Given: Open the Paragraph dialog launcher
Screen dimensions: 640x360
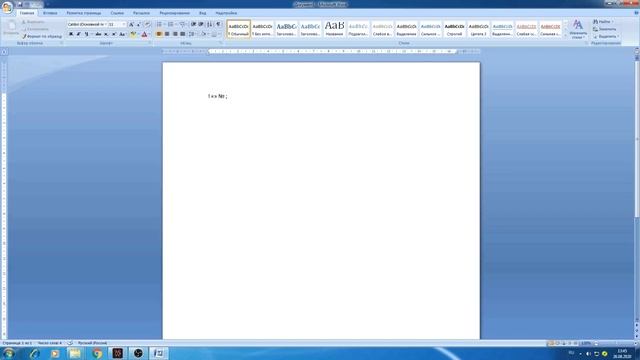Looking at the screenshot, I should (x=221, y=43).
